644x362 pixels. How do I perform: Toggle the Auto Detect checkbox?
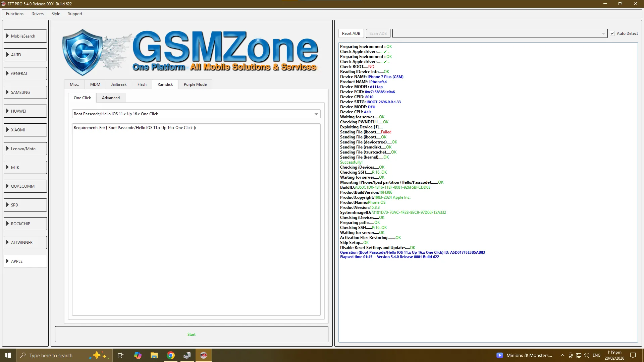pos(612,34)
